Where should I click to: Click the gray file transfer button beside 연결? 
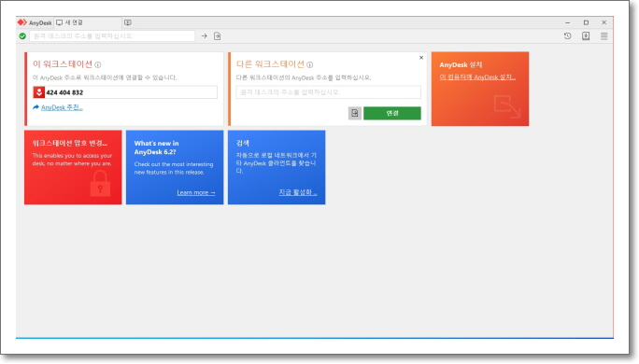[355, 113]
